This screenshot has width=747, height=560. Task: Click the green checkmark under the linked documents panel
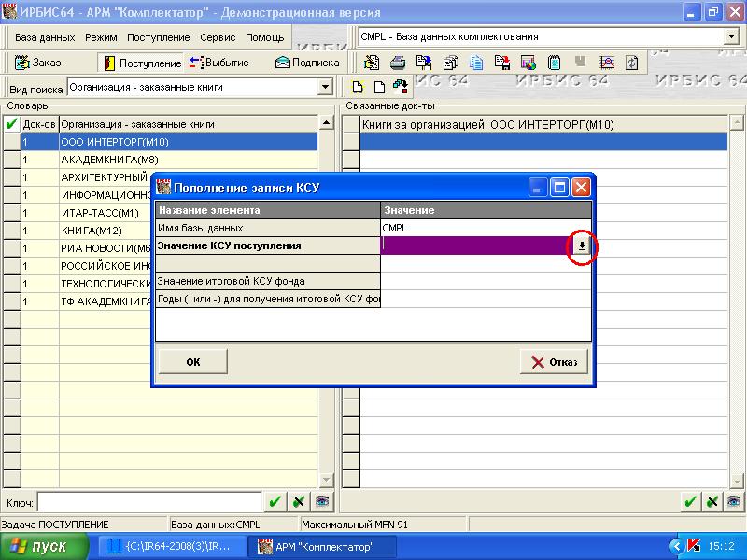click(x=690, y=502)
